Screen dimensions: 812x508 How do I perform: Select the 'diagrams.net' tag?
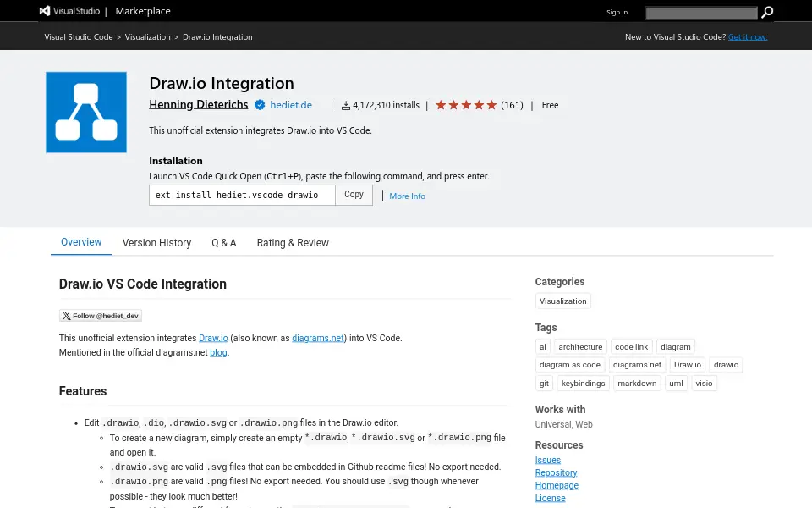pyautogui.click(x=637, y=365)
